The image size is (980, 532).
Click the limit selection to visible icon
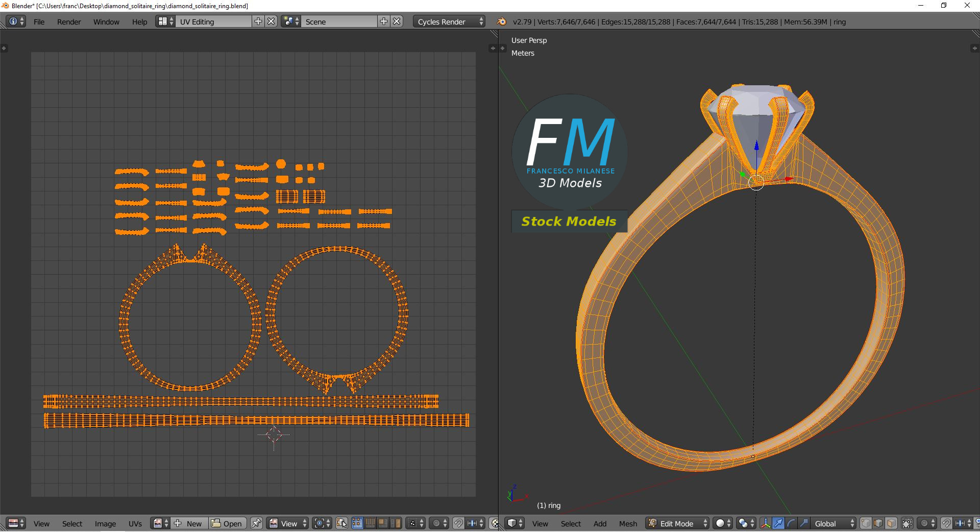point(907,523)
